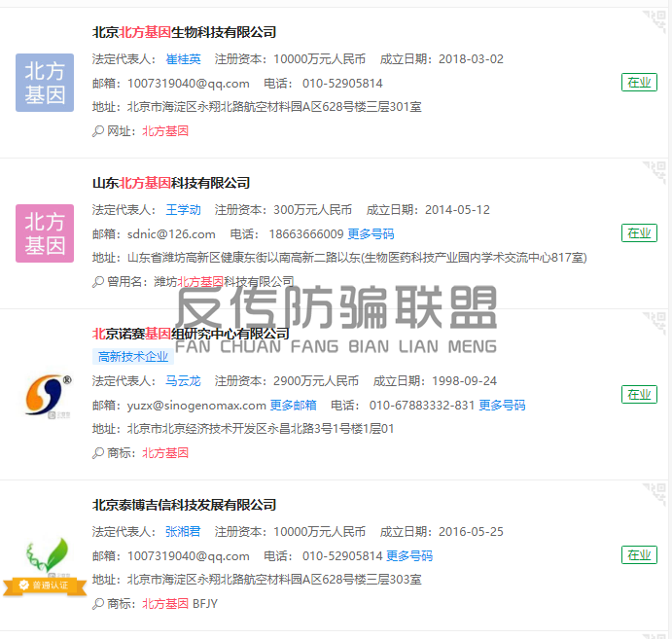Click the 普通认证 badge on 泰博吉信 logo
The image size is (672, 639).
(x=41, y=586)
